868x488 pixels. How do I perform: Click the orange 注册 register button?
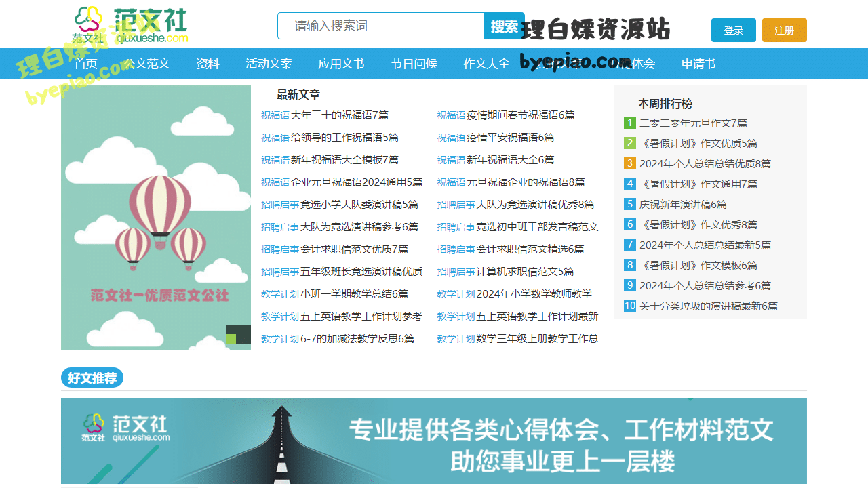(x=784, y=30)
